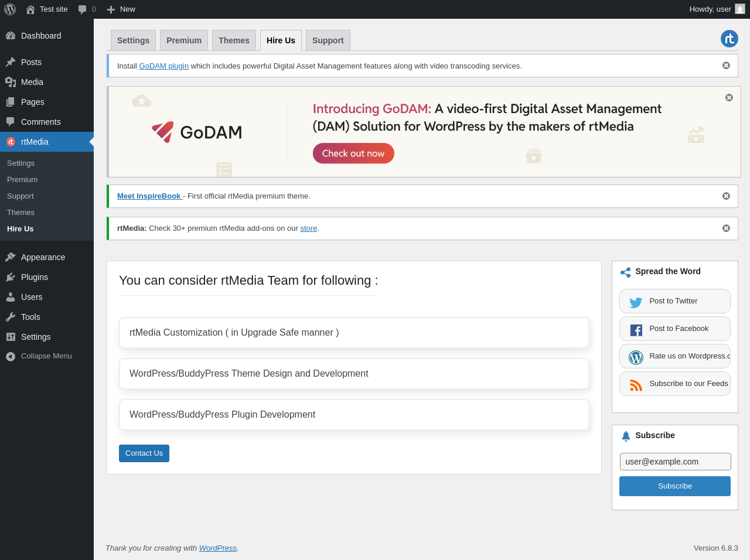Dismiss the Meet InspireBook notice
750x560 pixels.
[x=726, y=196]
